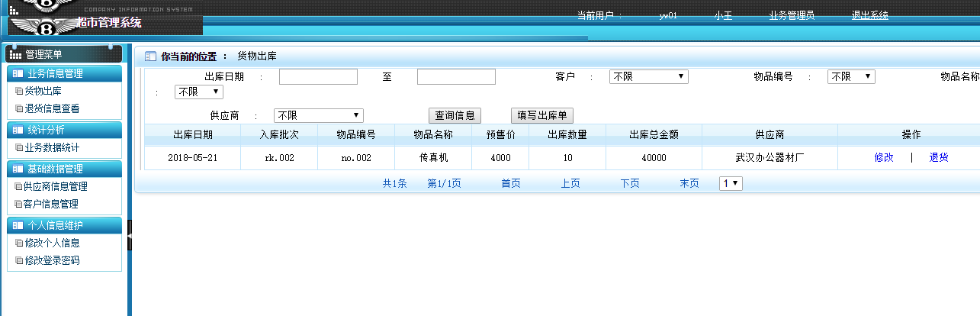This screenshot has height=316, width=980.
Task: Open 客户信息管理 menu item
Action: [51, 205]
